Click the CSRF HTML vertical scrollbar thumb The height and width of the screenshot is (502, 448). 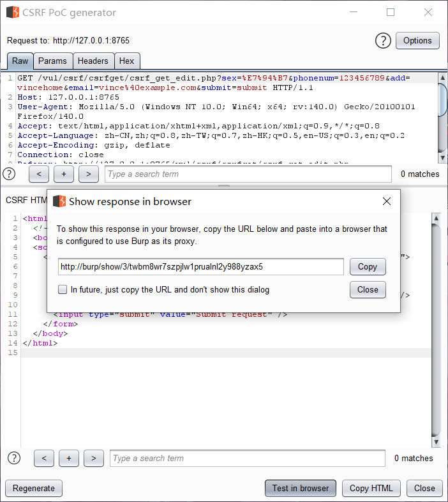point(436,330)
